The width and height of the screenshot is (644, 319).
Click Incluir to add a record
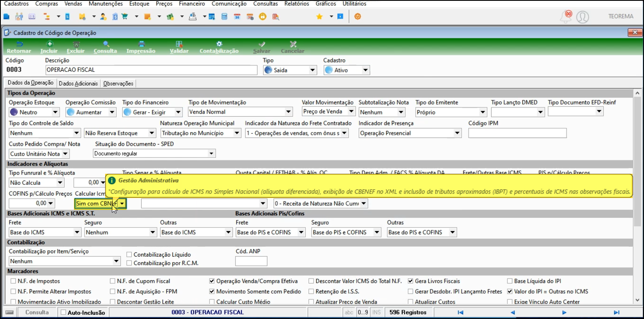pos(49,47)
